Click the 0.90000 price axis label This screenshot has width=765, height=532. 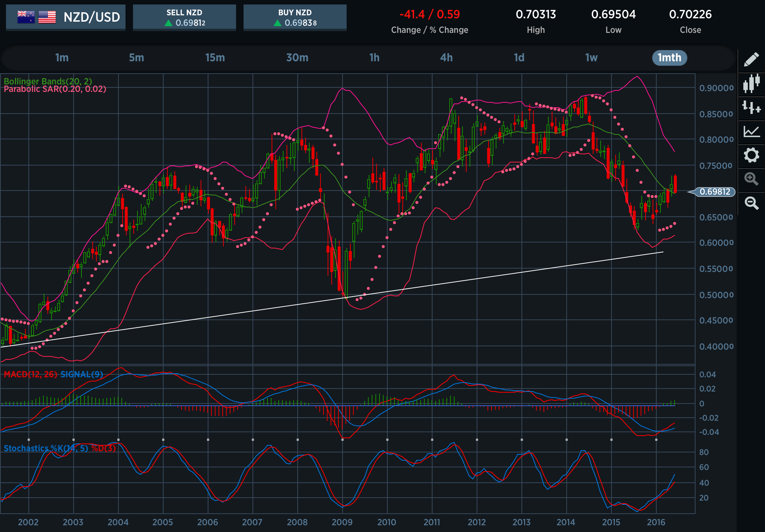(716, 88)
